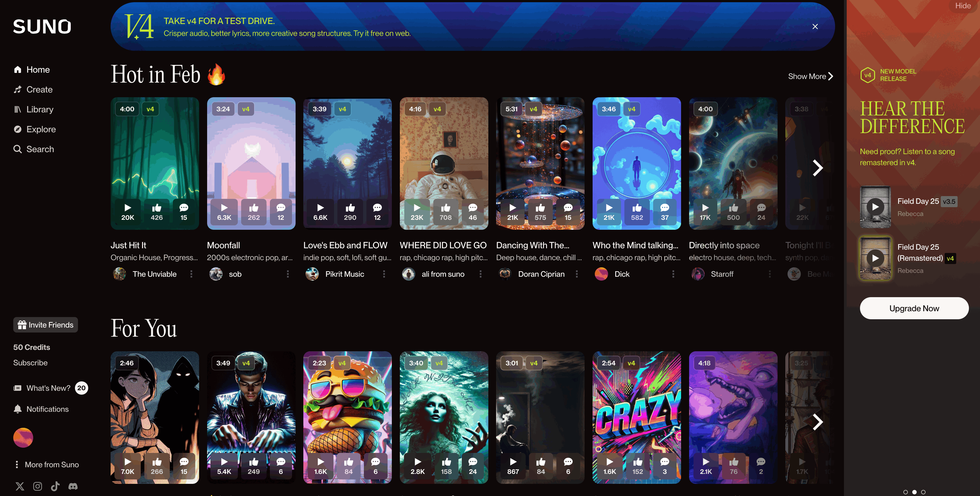980x496 pixels.
Task: Click Show More for Hot in Feb
Action: (x=810, y=76)
